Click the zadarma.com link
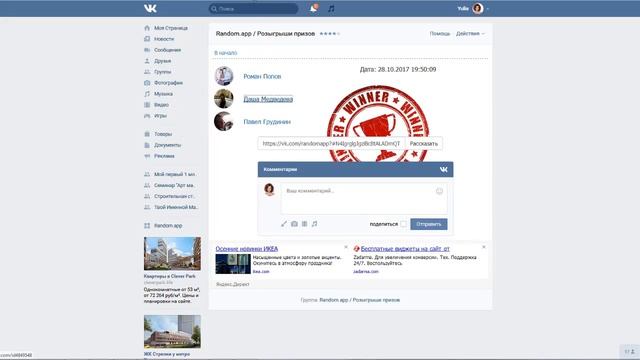 tap(366, 271)
